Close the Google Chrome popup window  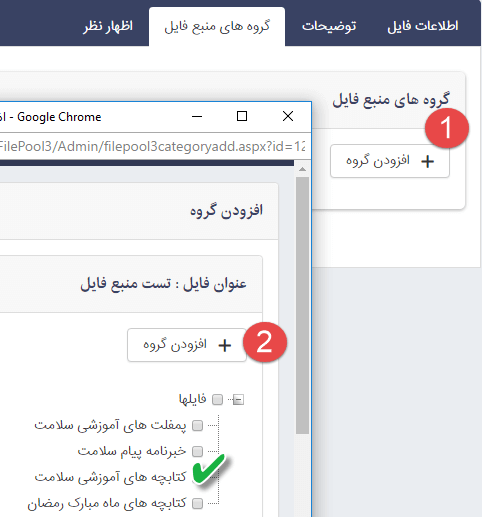tap(288, 116)
